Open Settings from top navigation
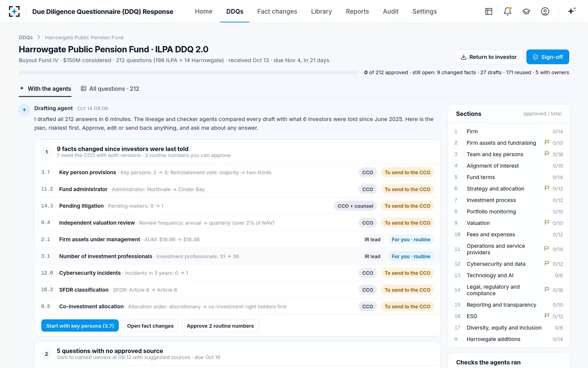 pyautogui.click(x=425, y=11)
